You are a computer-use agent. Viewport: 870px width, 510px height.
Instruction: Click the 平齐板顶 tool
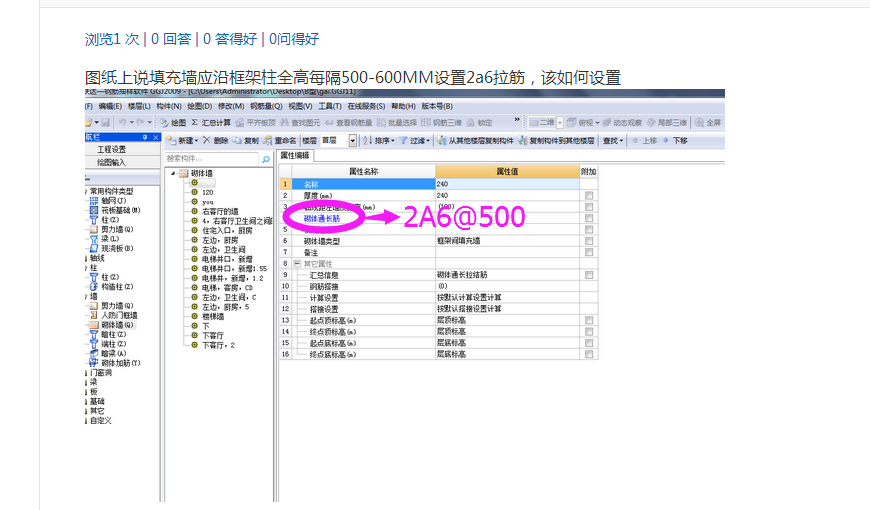[256, 123]
